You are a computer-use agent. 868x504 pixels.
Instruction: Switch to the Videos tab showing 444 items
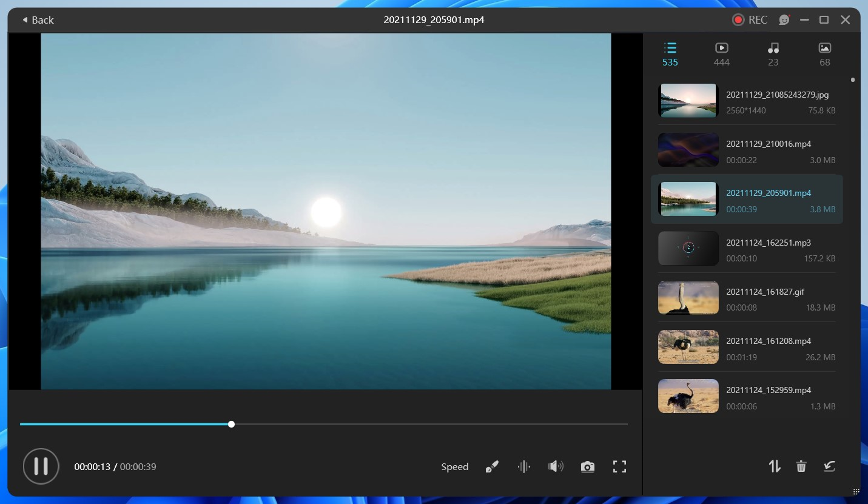tap(721, 53)
